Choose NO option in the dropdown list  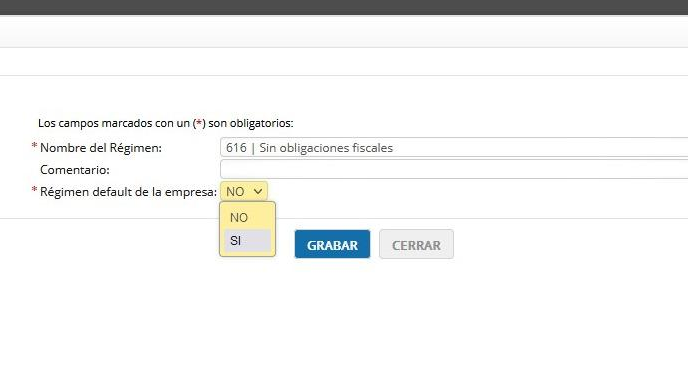247,217
